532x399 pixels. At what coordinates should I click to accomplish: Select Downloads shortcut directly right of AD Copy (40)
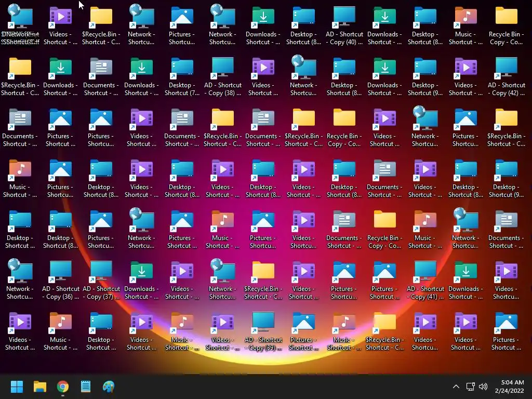[x=384, y=25]
